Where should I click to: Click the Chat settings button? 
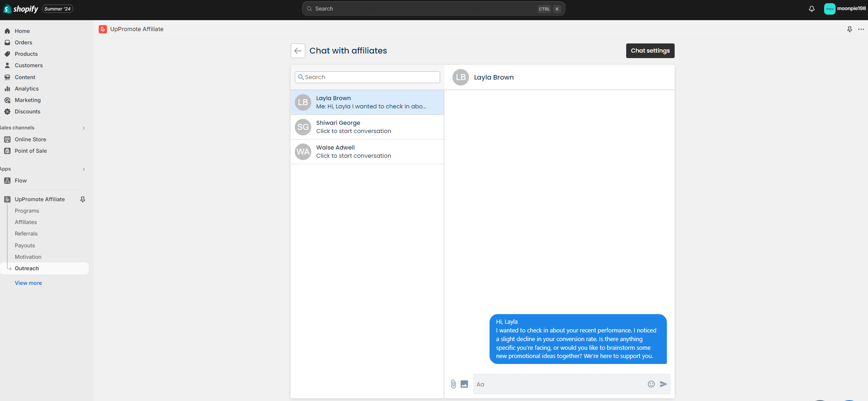click(650, 51)
